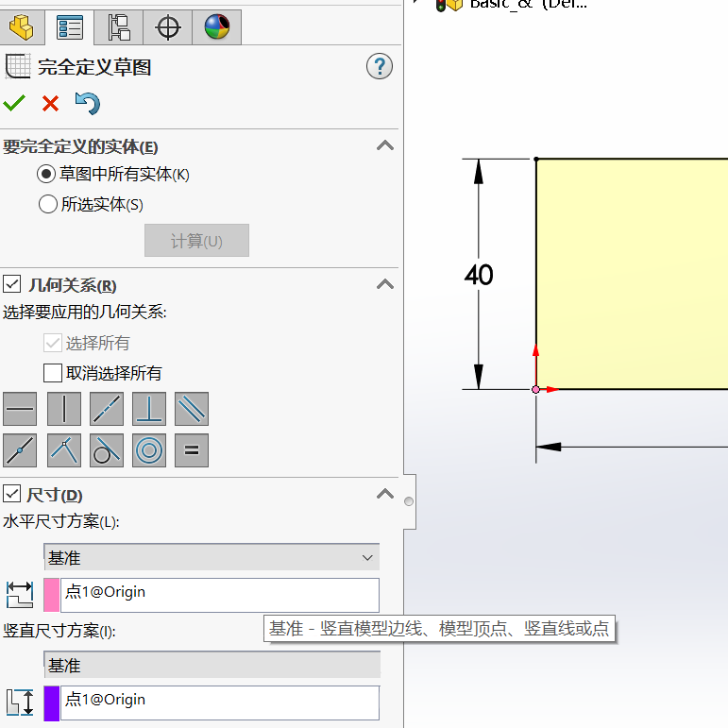Toggle the concentric relation icon
This screenshot has height=728, width=728.
(x=149, y=450)
